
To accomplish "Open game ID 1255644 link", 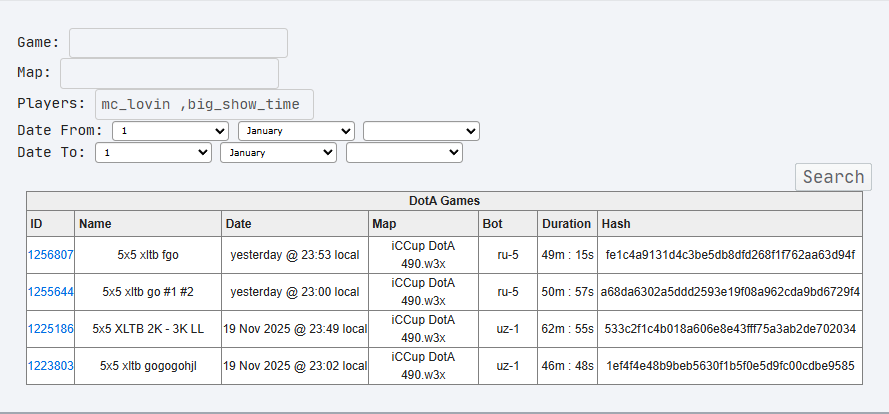I will (x=50, y=292).
